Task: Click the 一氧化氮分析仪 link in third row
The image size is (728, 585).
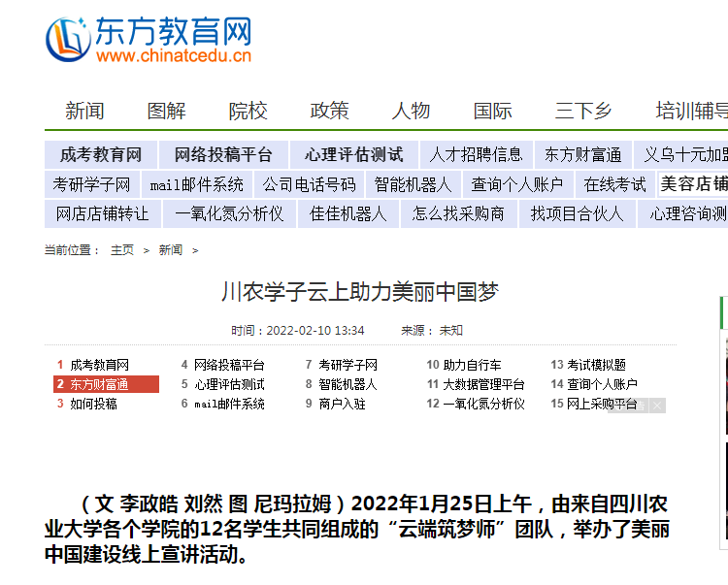Action: pos(229,213)
